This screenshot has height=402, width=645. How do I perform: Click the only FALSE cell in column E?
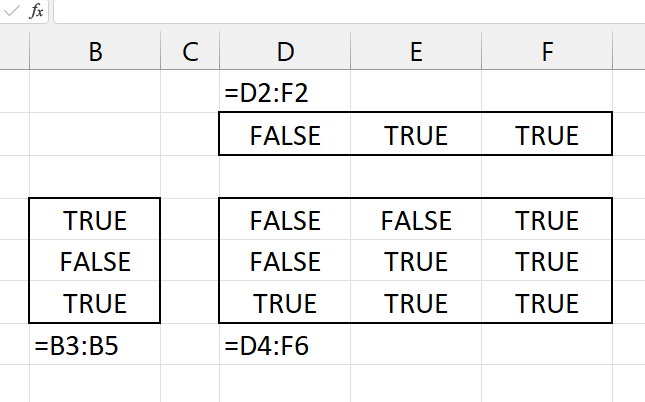416,219
